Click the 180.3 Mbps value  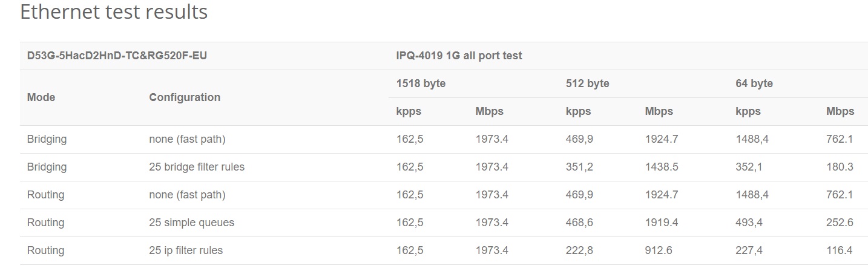(840, 167)
